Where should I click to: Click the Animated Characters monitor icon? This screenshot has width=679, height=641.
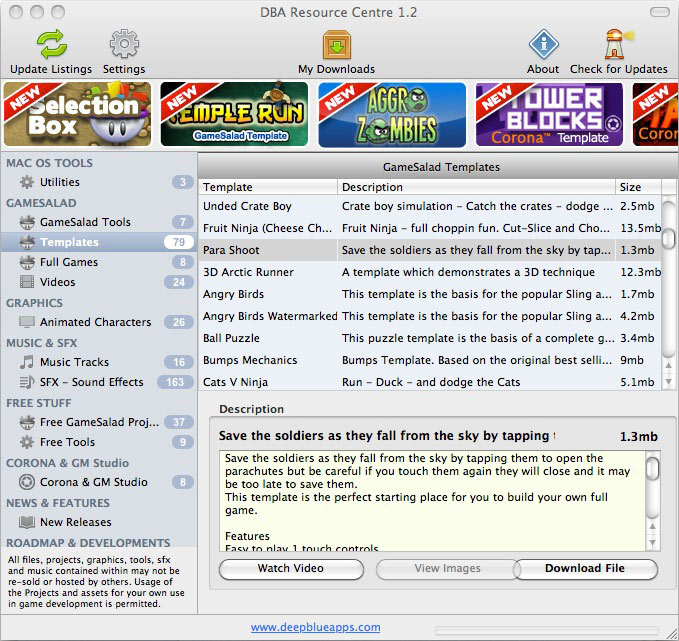point(27,322)
